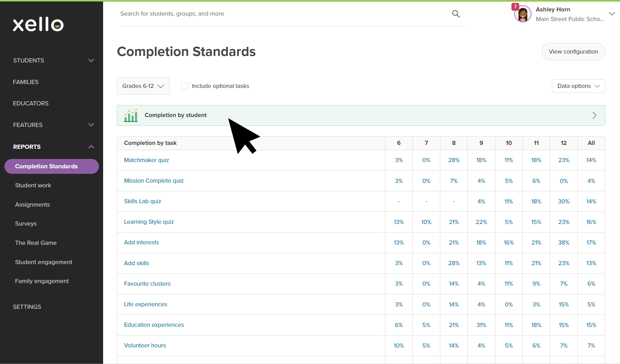Go to the Family engagement report
620x364 pixels.
(x=42, y=281)
